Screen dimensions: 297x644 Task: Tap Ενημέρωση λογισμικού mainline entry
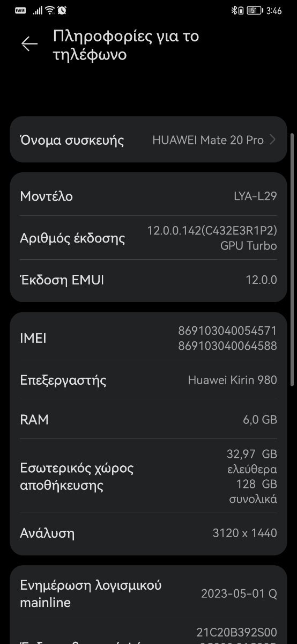pyautogui.click(x=148, y=594)
